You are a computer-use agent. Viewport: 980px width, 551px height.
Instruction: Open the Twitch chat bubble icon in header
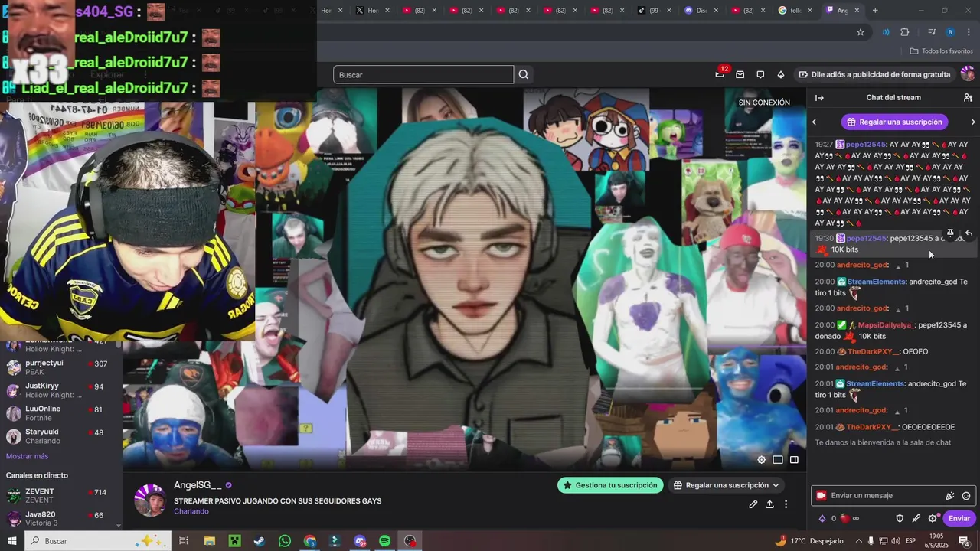[x=760, y=74]
